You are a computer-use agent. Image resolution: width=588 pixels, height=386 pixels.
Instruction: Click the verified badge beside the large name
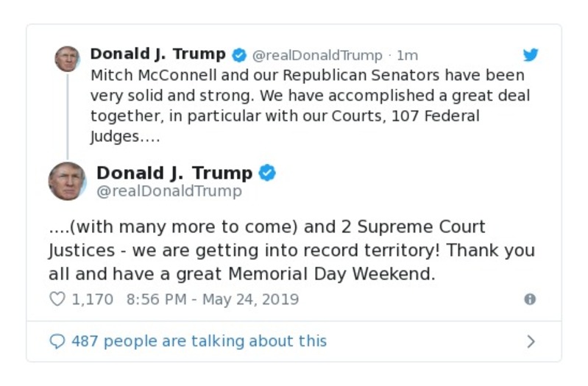(x=267, y=174)
